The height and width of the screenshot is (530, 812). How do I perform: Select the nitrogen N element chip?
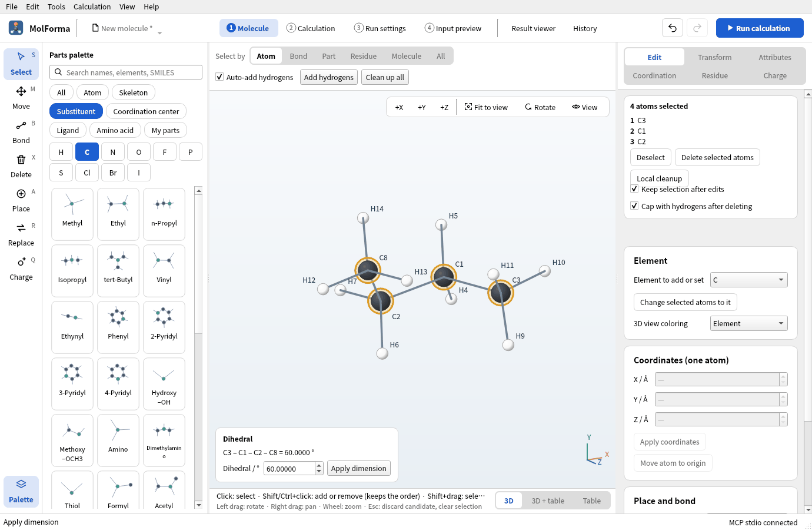(x=113, y=152)
